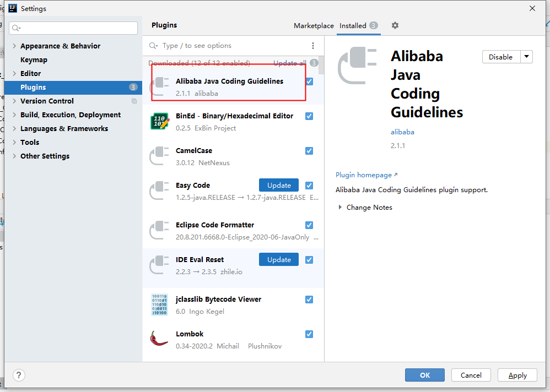Expand the Change Notes section
This screenshot has width=550, height=392.
pyautogui.click(x=340, y=207)
